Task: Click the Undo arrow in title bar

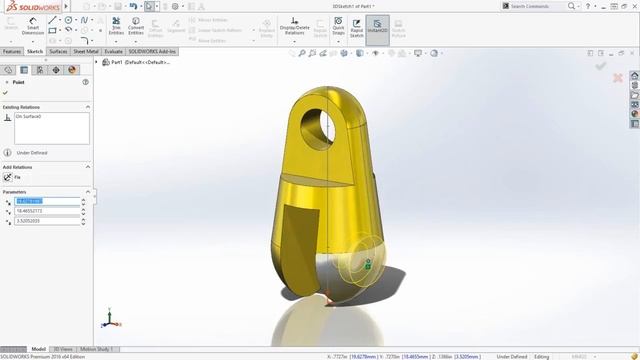Action: [x=133, y=6]
